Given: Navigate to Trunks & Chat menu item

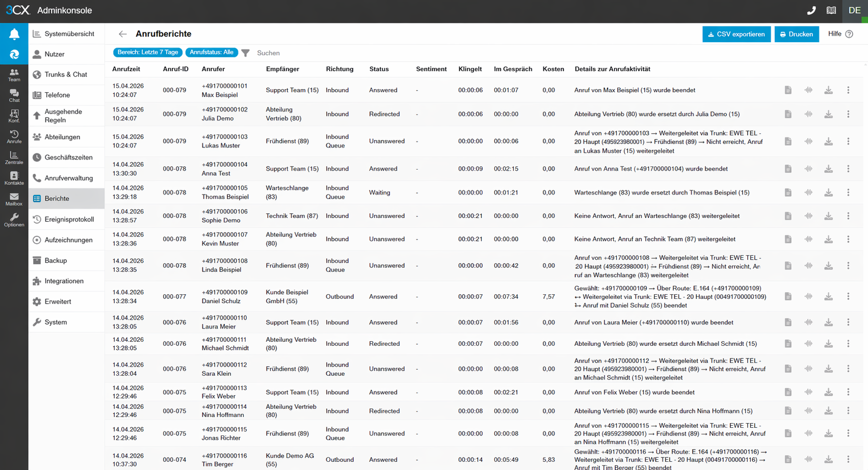Looking at the screenshot, I should coord(65,74).
